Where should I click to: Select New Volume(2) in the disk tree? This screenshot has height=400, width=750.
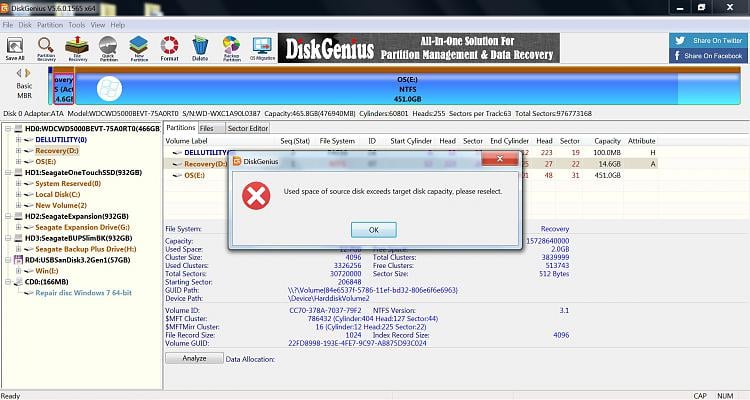pos(61,205)
